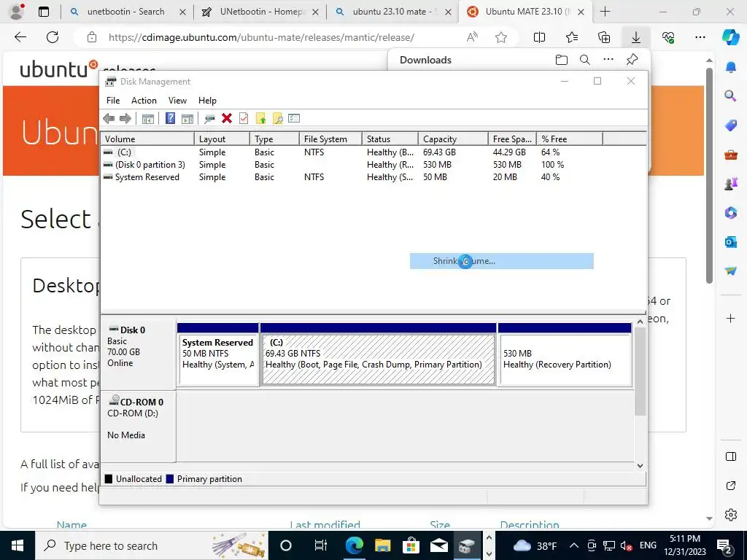Click the Connect/rescan disk toolbar icon
Image resolution: width=747 pixels, height=560 pixels.
(x=209, y=119)
